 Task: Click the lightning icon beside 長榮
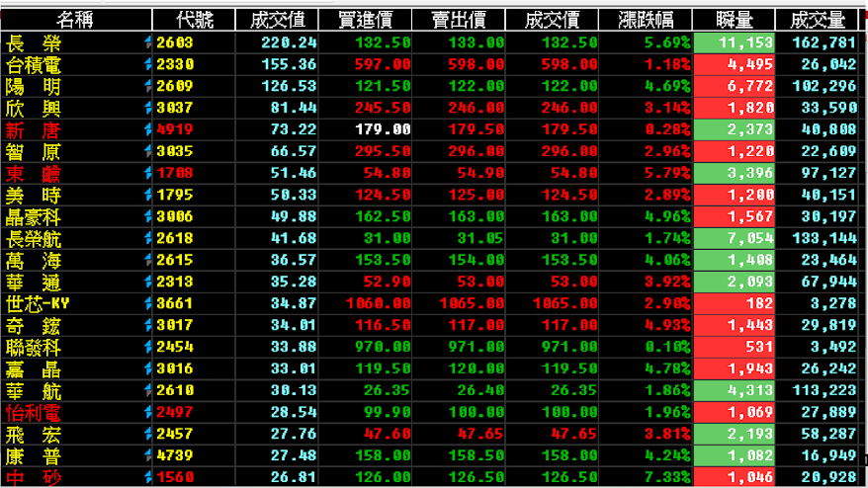(x=148, y=42)
